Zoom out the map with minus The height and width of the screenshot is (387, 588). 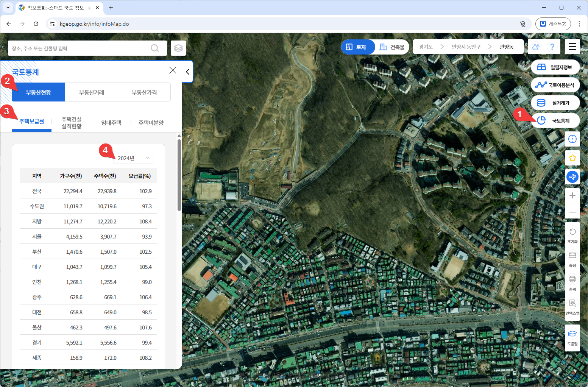click(572, 212)
